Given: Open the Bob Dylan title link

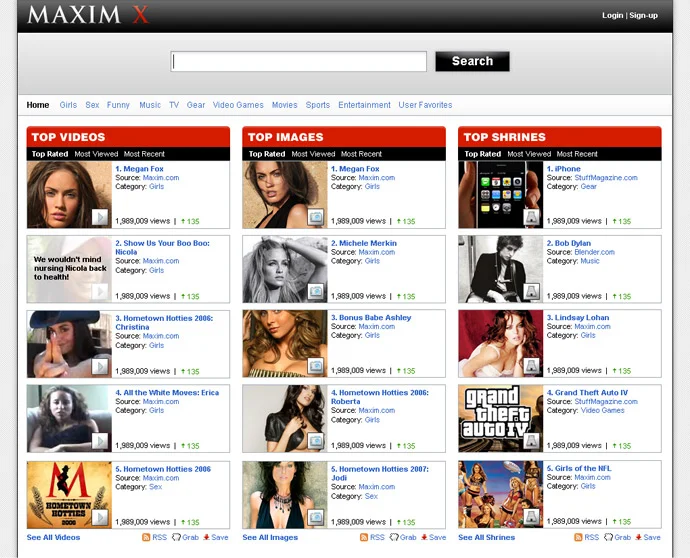Looking at the screenshot, I should point(569,243).
